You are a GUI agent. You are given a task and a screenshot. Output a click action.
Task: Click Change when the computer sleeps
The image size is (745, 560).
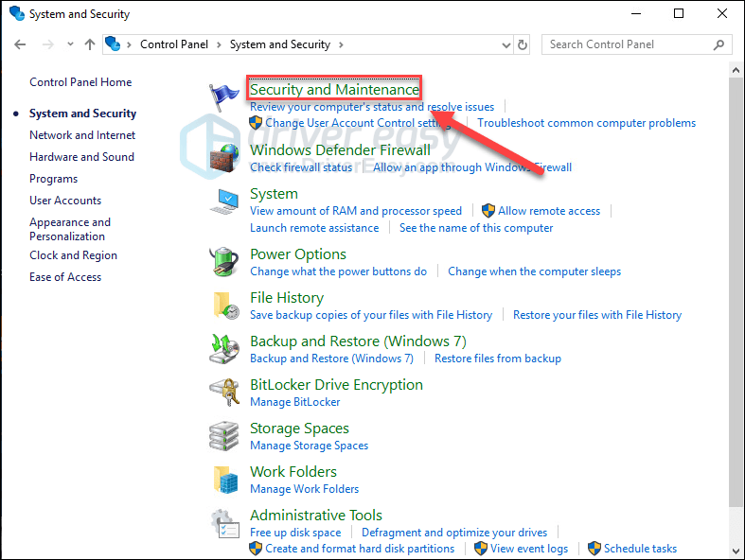point(535,271)
